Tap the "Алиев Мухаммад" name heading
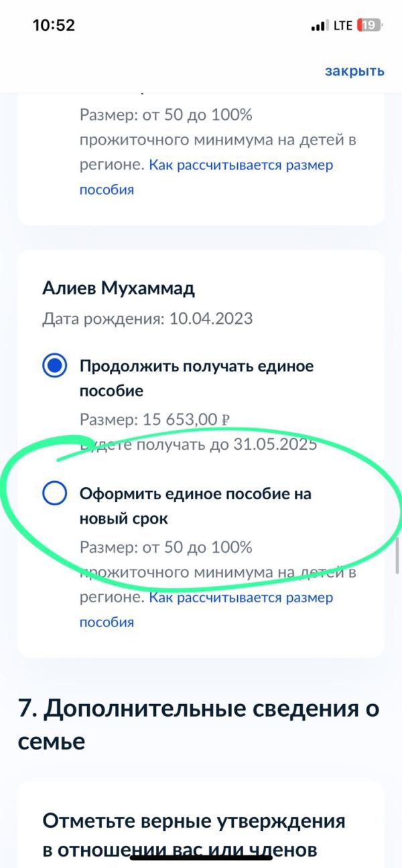 [118, 288]
